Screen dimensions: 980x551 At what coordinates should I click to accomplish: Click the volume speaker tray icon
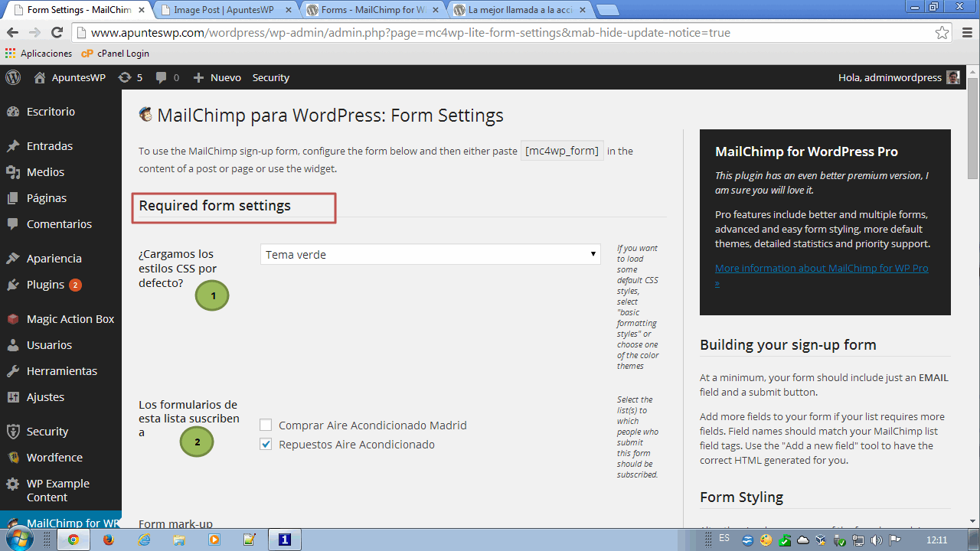(x=877, y=540)
